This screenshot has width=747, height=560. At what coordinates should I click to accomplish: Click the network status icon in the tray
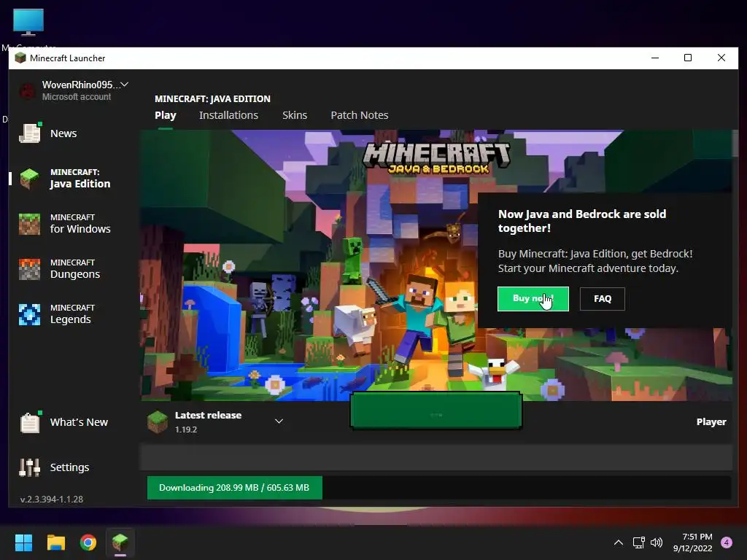coord(638,542)
